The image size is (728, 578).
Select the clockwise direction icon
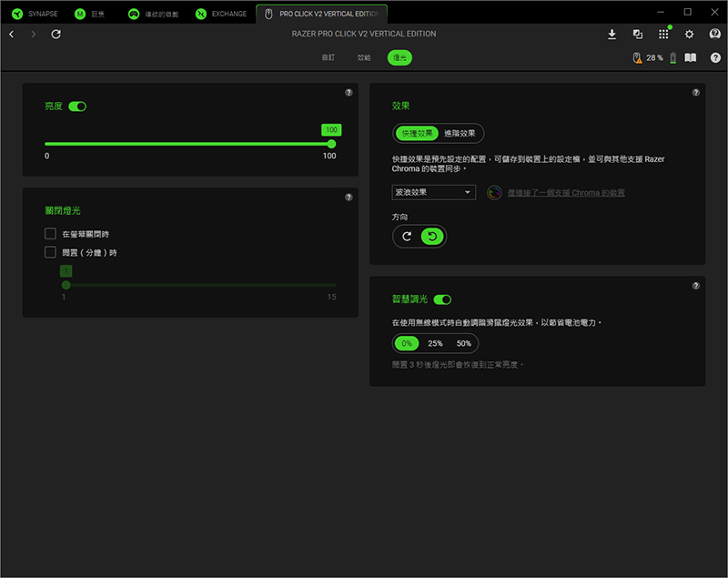point(407,237)
